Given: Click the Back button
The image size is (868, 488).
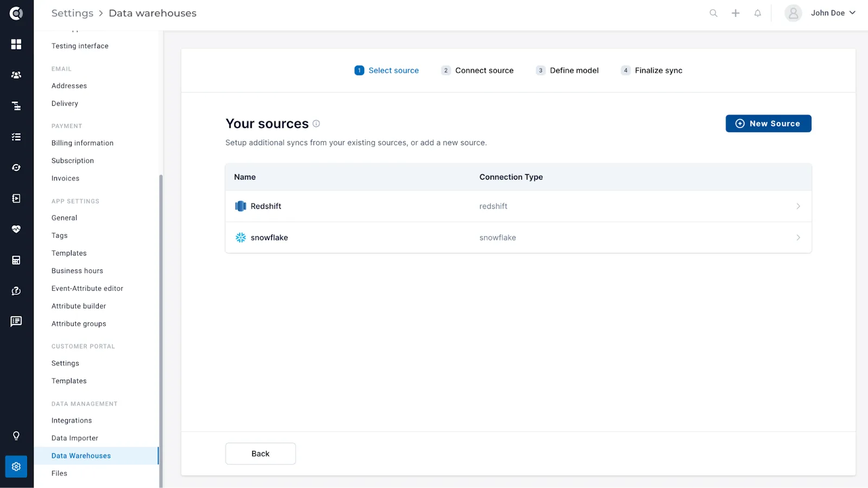Looking at the screenshot, I should [260, 454].
